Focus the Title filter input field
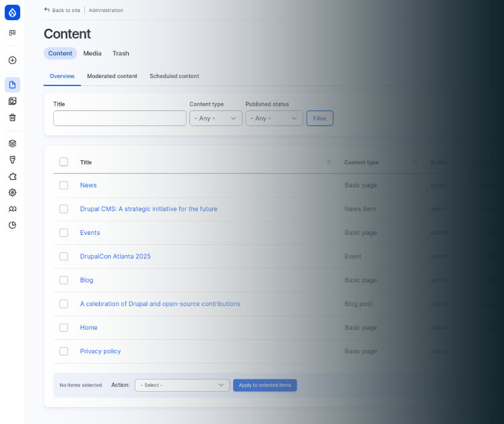504x424 pixels. coord(120,118)
